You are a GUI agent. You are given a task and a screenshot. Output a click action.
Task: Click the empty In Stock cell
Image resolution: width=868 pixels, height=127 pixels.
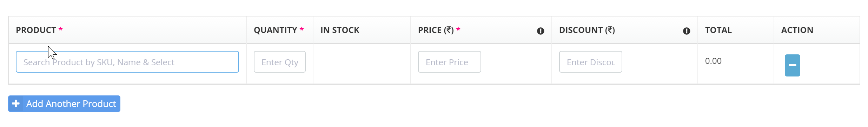click(362, 63)
